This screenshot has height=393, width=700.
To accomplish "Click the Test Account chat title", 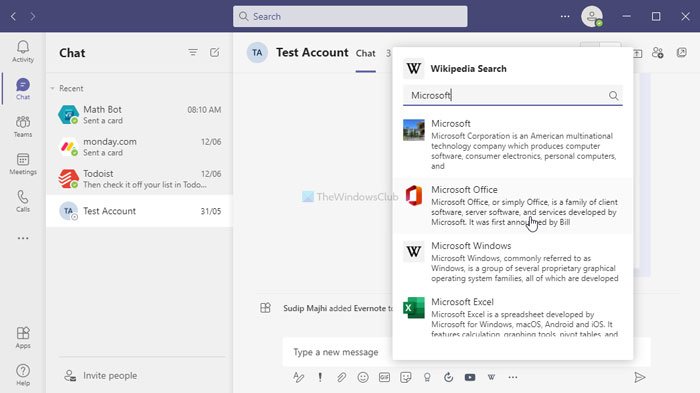I will [x=312, y=53].
